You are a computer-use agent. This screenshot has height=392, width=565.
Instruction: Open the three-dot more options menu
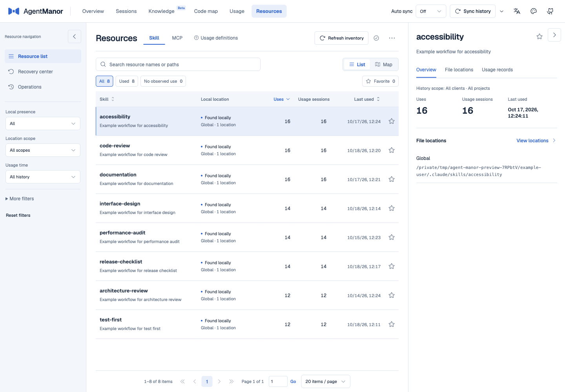[392, 38]
